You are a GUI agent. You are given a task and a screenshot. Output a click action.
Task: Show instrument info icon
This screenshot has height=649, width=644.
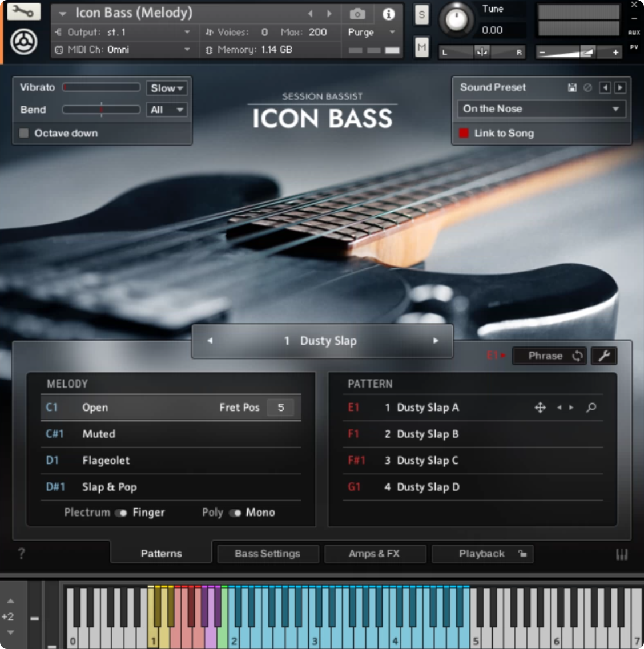[x=388, y=14]
